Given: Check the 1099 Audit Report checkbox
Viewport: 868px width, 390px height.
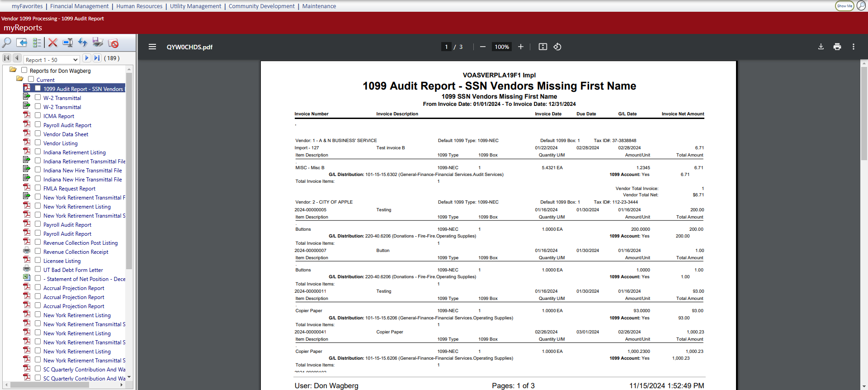Looking at the screenshot, I should coord(38,88).
